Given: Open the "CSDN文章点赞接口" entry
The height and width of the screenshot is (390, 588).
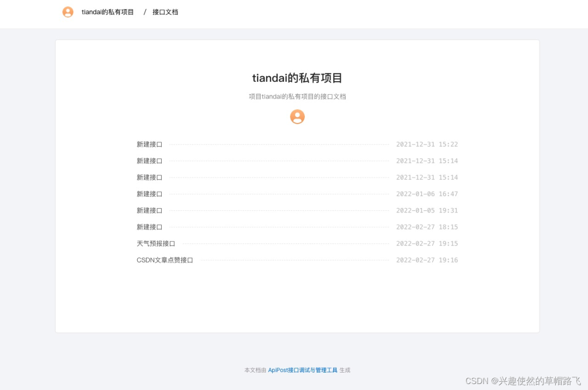Looking at the screenshot, I should point(164,260).
